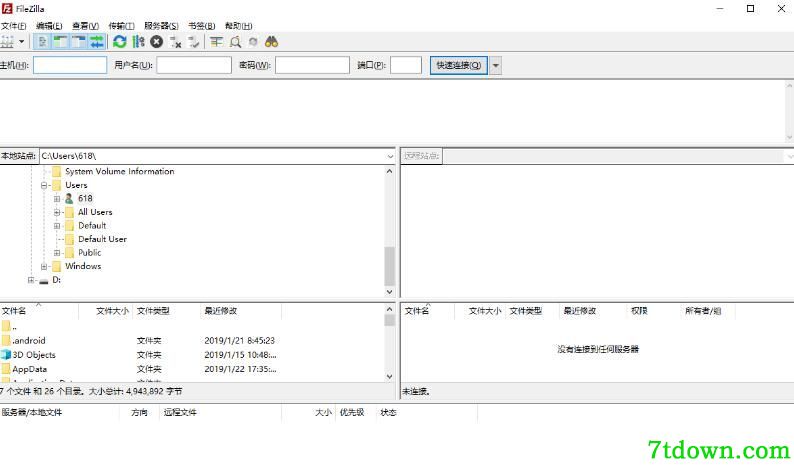Screen dimensions: 794x469
Task: Refresh file and folder lists
Action: (x=120, y=42)
